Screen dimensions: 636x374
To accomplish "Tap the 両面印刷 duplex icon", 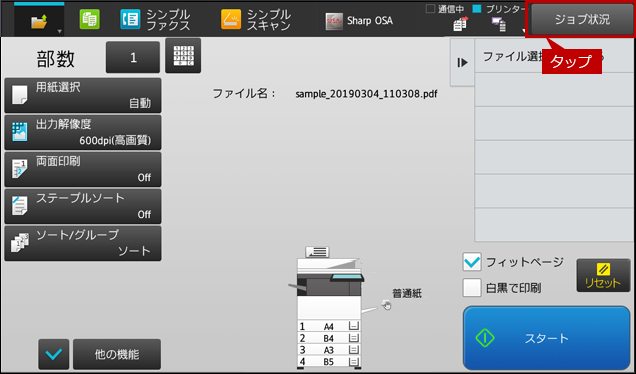I will (x=19, y=168).
